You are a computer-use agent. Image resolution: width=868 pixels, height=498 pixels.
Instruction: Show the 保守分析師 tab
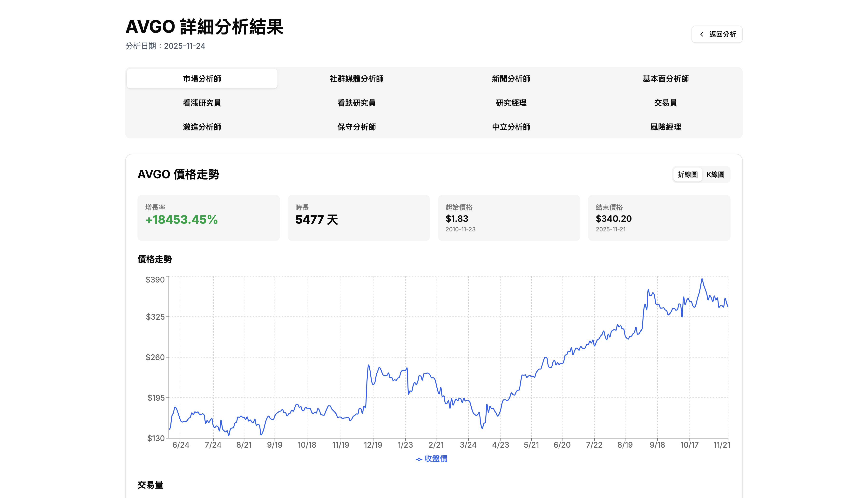click(357, 127)
